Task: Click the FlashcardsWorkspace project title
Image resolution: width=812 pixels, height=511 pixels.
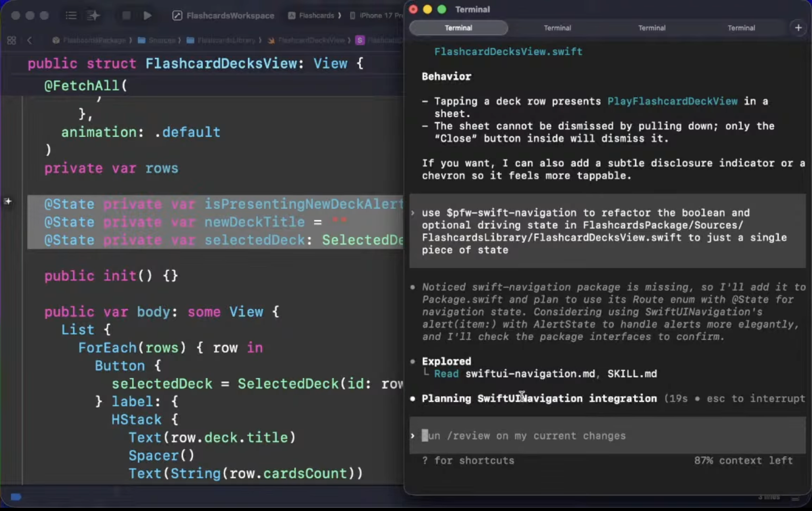Action: coord(230,15)
